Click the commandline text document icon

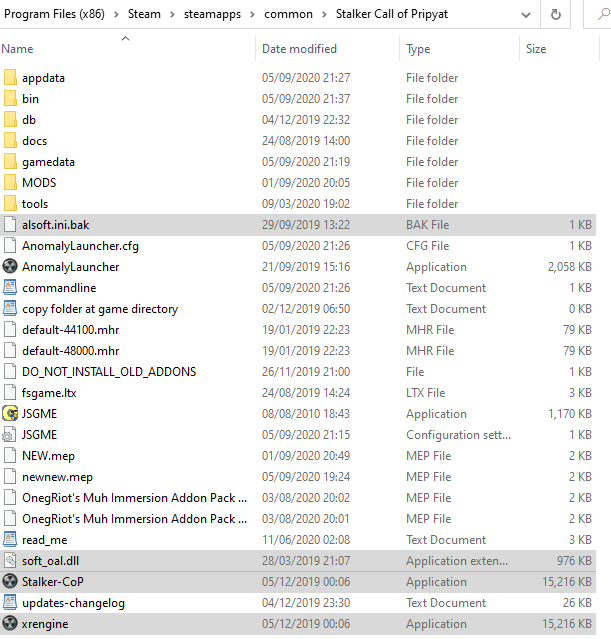(10, 288)
